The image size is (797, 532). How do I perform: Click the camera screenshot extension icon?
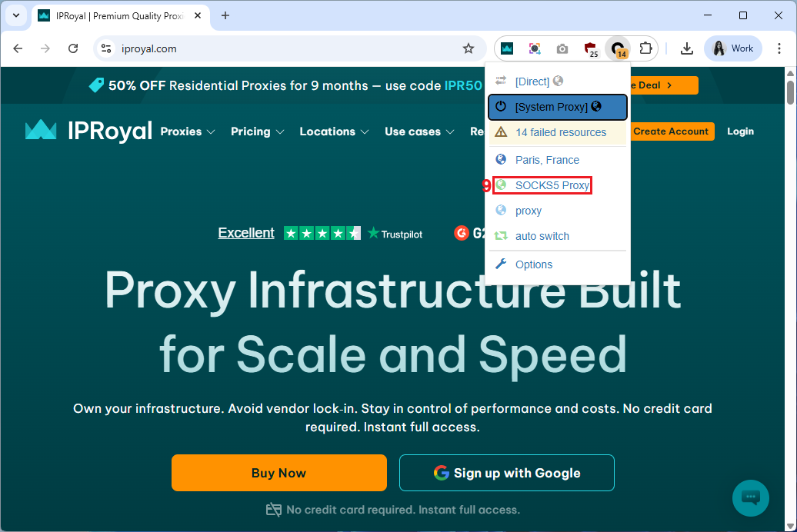pos(562,48)
